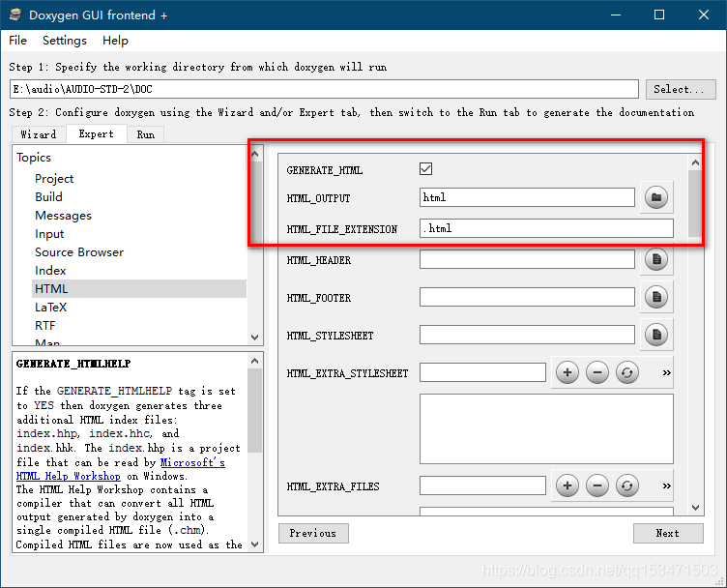Select LaTeX in Topics list

50,307
